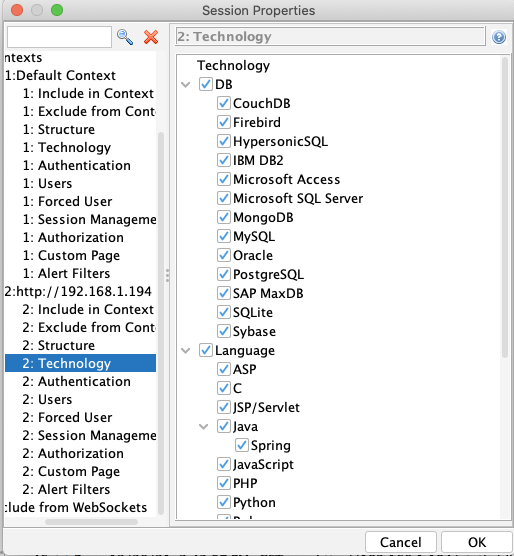Open 2: Session Management
The width and height of the screenshot is (514, 556).
click(89, 435)
